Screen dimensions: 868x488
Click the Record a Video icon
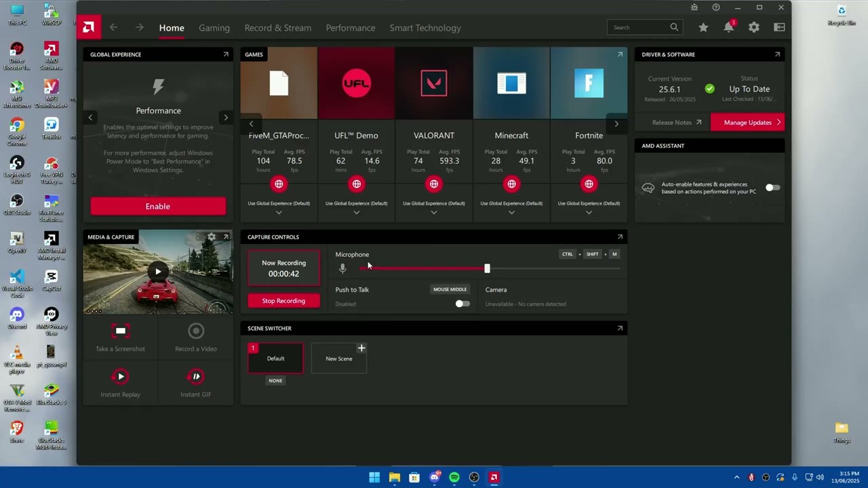point(196,331)
